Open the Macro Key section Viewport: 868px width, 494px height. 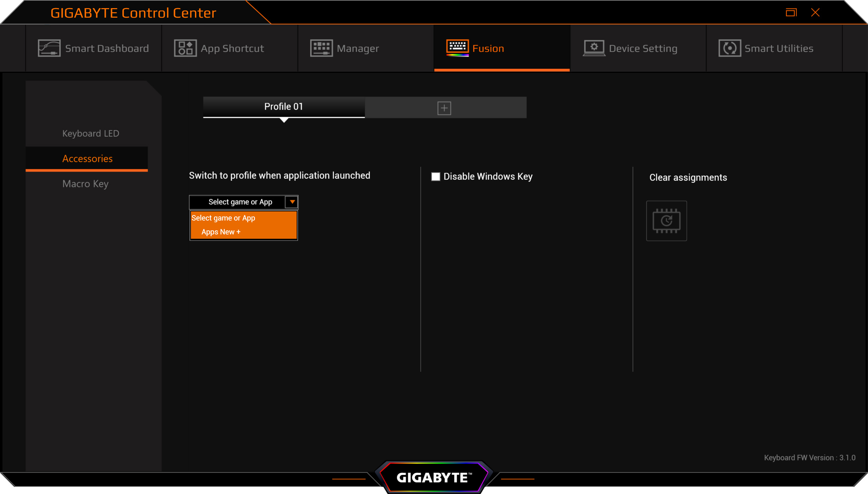coord(85,184)
